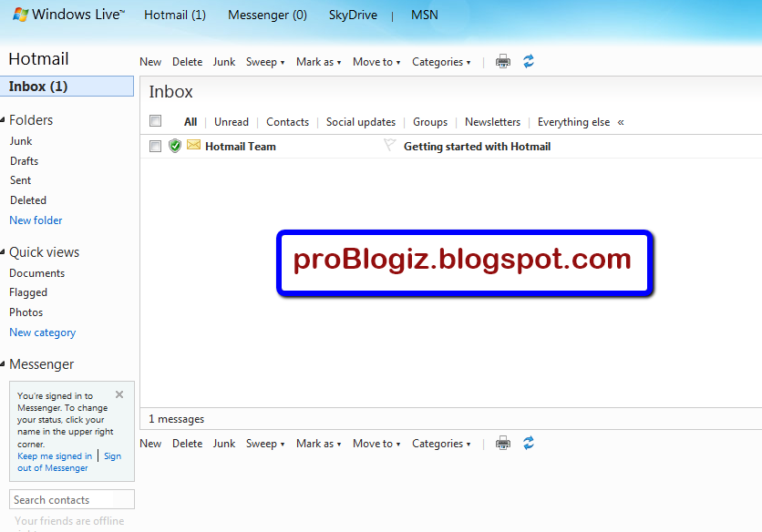Viewport: 762px width, 532px height.
Task: Collapse the Quick views section
Action: (x=3, y=251)
